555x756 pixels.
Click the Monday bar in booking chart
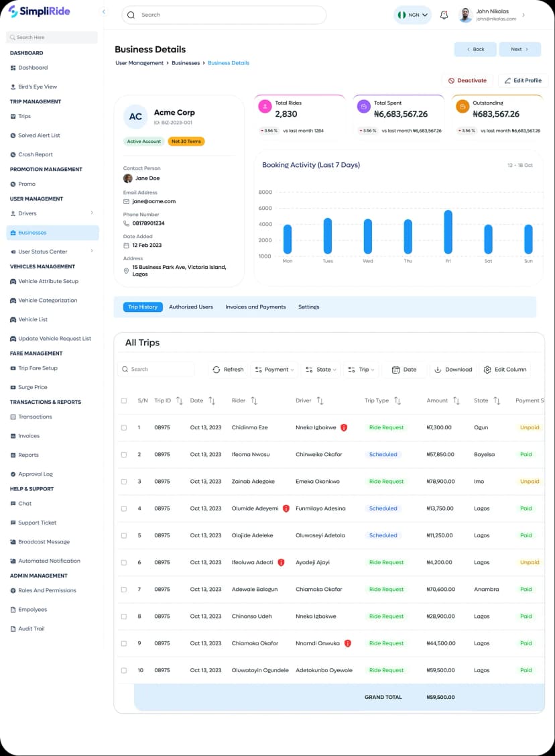[288, 239]
